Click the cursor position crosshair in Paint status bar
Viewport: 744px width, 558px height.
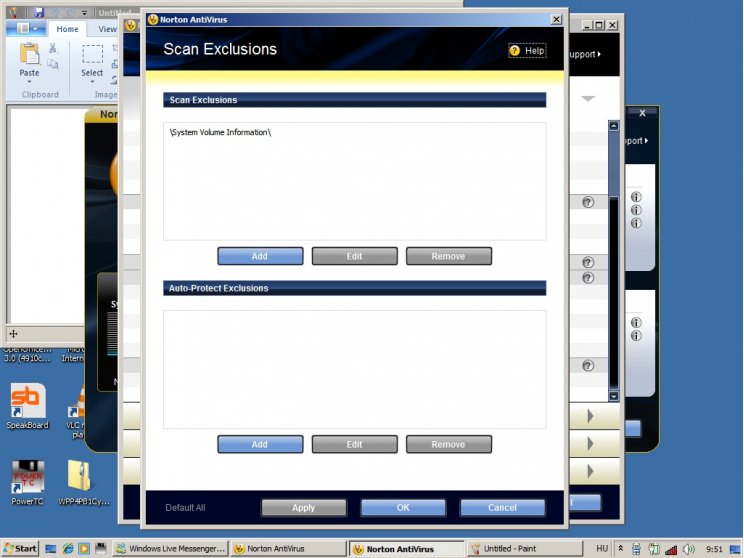(x=13, y=334)
